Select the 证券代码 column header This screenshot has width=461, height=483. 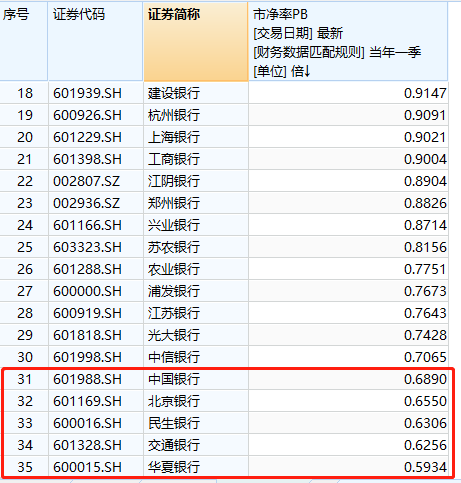(95, 42)
